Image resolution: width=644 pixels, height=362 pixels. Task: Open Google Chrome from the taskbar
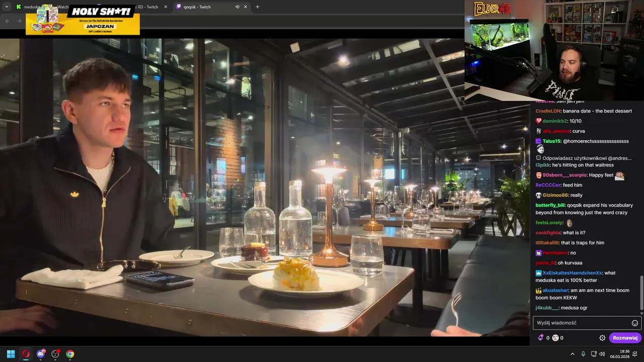pyautogui.click(x=70, y=354)
